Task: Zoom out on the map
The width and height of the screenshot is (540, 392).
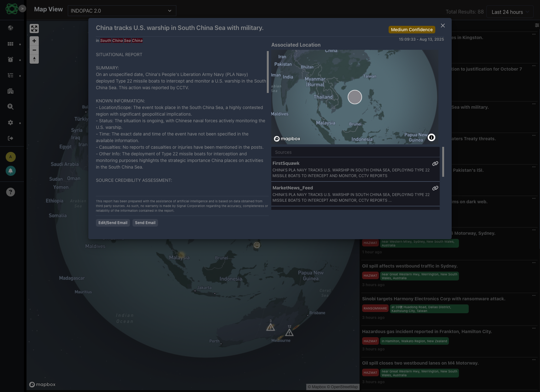Action: [x=34, y=50]
